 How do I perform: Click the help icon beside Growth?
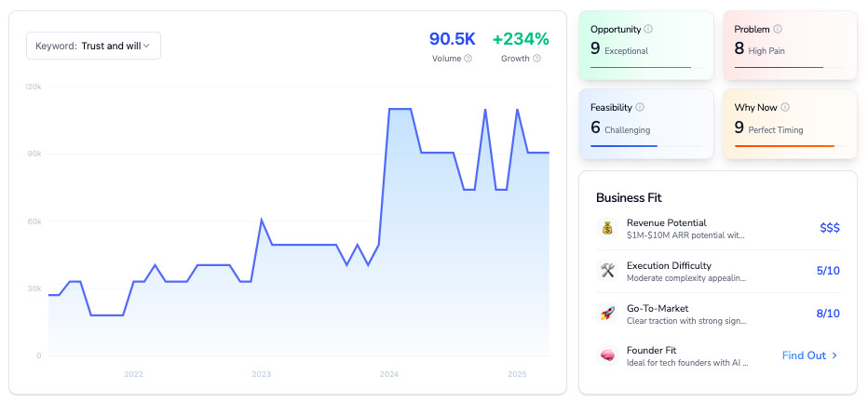(x=536, y=59)
